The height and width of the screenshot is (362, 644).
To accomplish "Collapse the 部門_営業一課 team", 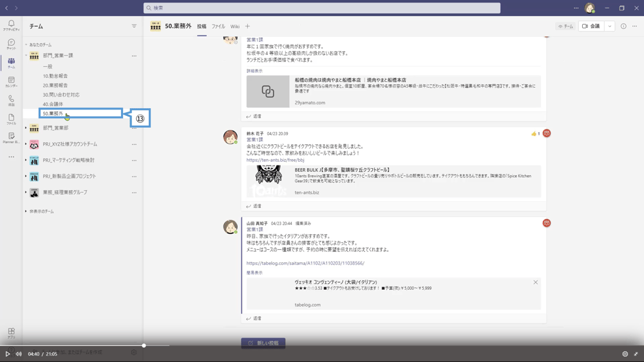I will point(26,55).
